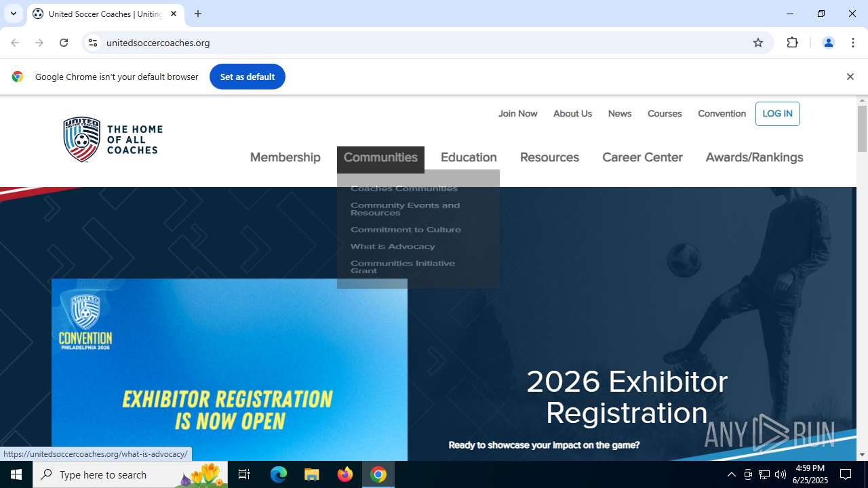The height and width of the screenshot is (488, 868).
Task: Open the Membership menu
Action: tap(285, 157)
